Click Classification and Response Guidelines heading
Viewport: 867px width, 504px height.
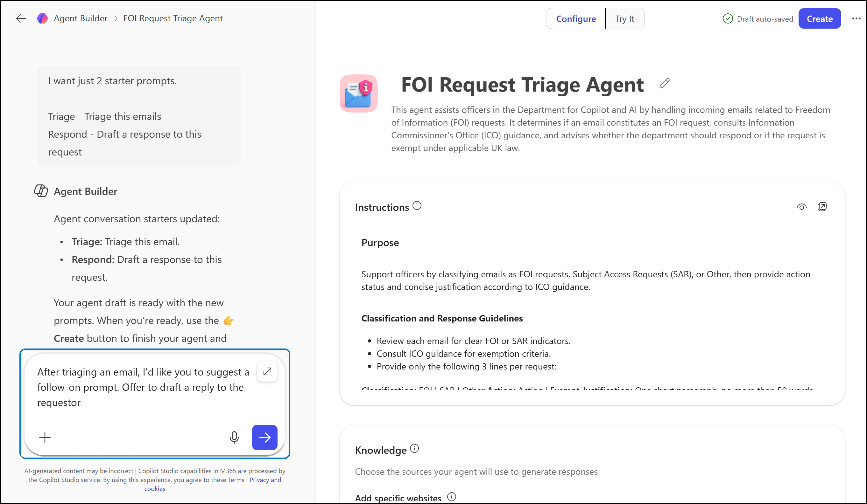pyautogui.click(x=442, y=318)
